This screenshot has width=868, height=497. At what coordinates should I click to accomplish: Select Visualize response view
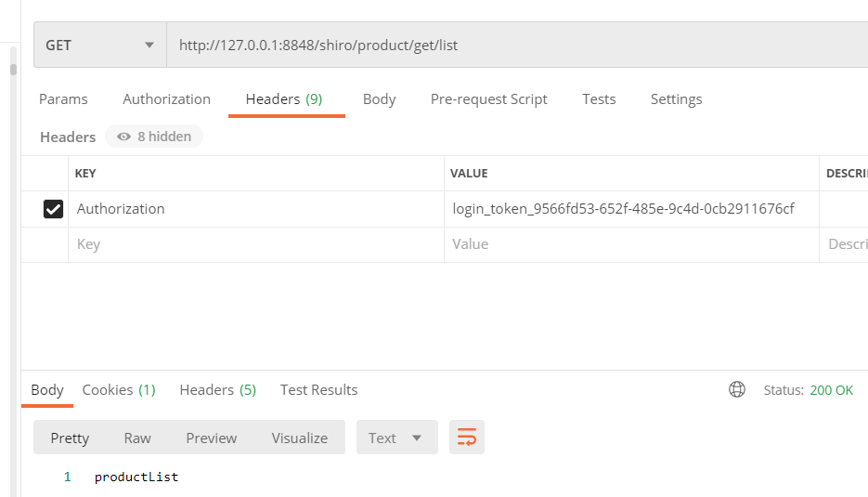[300, 438]
